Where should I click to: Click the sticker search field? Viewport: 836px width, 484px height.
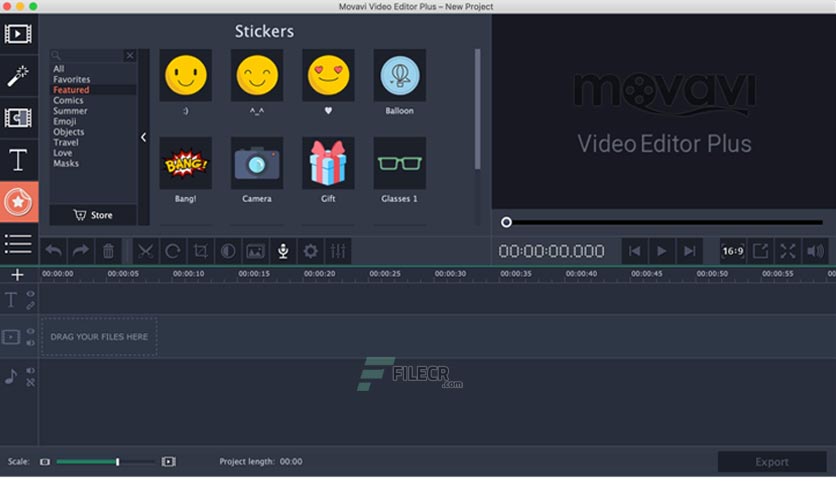click(87, 55)
